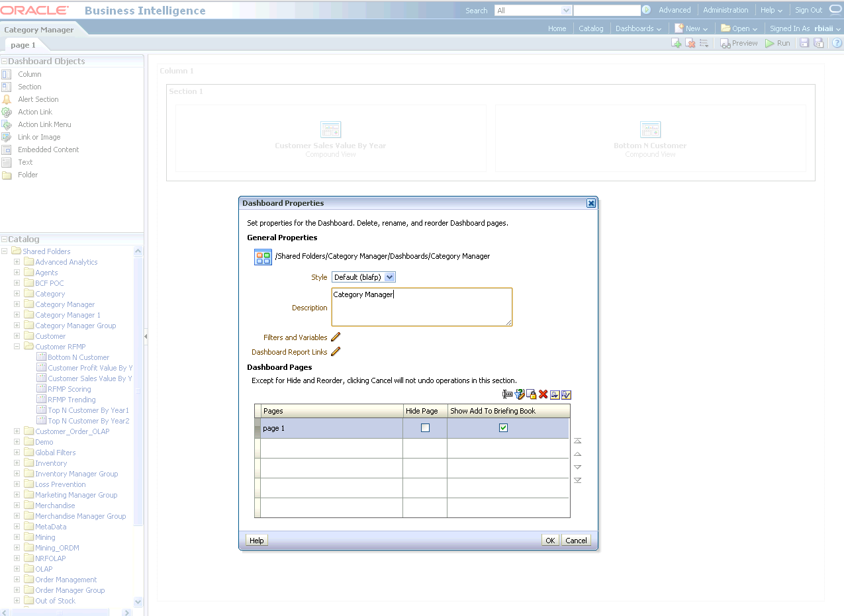Move page to bottom with arrow icon
Image resolution: width=844 pixels, height=616 pixels.
pos(577,480)
